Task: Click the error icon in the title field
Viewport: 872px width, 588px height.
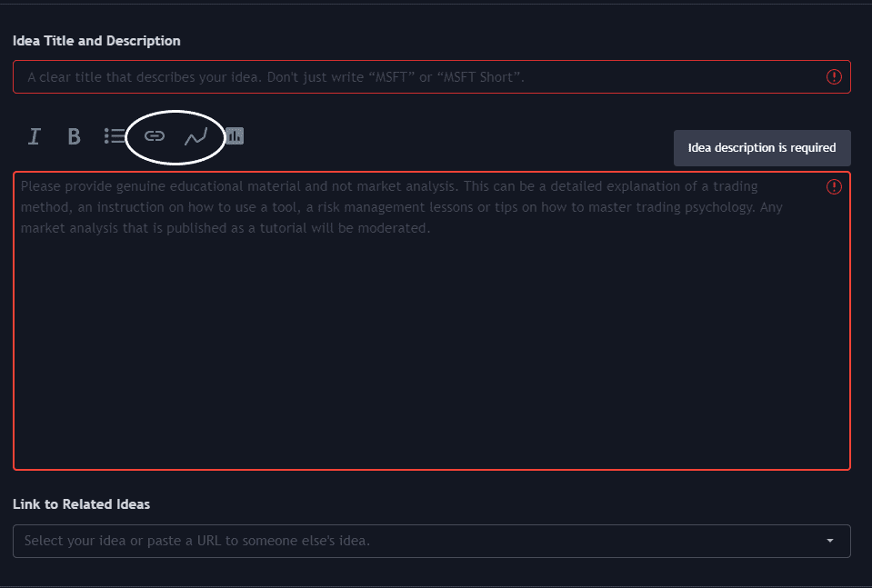Action: (834, 76)
